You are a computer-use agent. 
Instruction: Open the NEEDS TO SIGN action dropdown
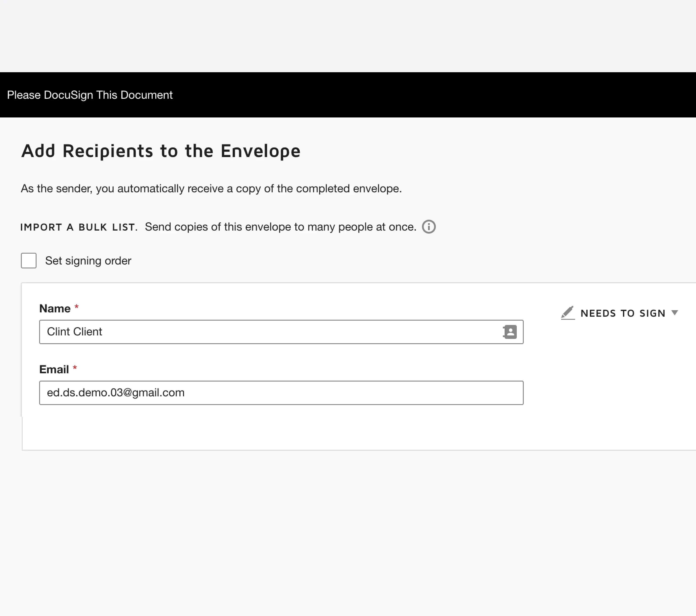coord(622,313)
